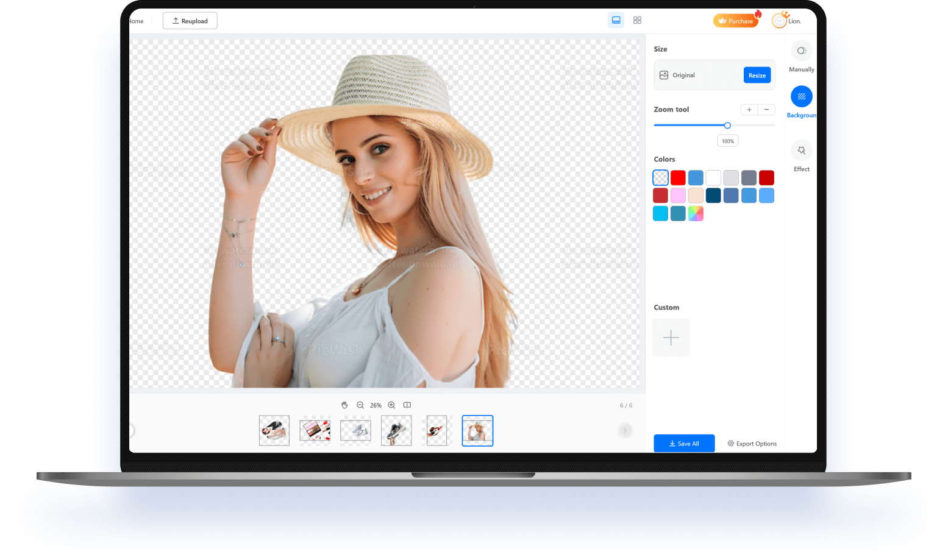This screenshot has width=948, height=560.
Task: Zoom in using the magnifier plus icon
Action: click(x=391, y=405)
